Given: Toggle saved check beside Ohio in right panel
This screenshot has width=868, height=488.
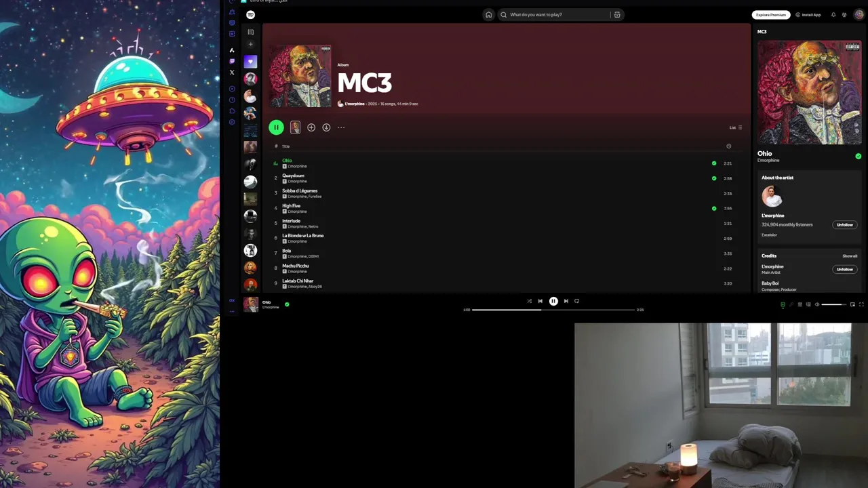Looking at the screenshot, I should (859, 156).
